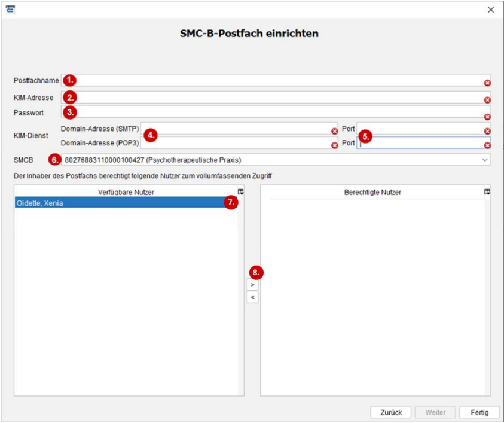504x423 pixels.
Task: Close the SMC-B-Postfach einrichten dialog
Action: 490,10
